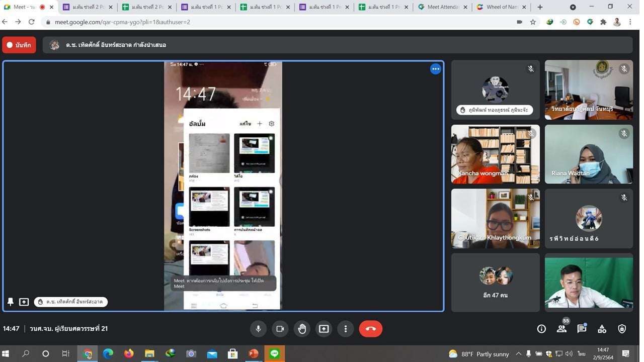
Task: Leave the call with the red hang-up button
Action: [x=370, y=329]
